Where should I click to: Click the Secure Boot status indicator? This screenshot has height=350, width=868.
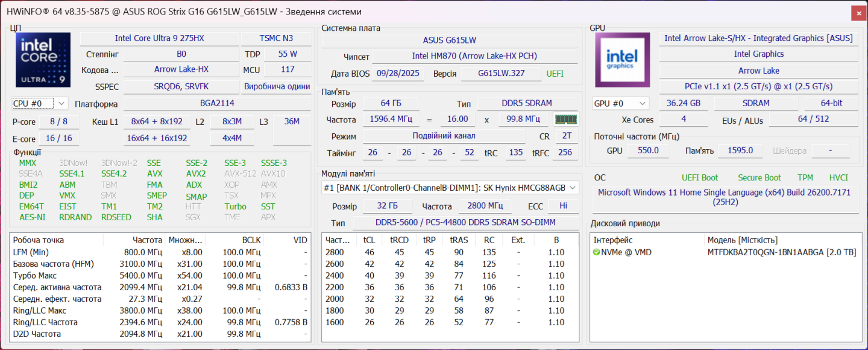[x=759, y=177]
